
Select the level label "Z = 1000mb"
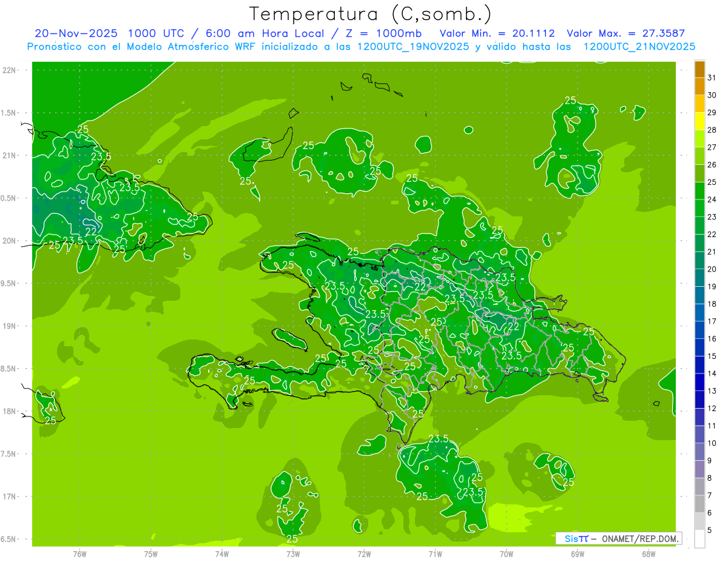coord(382,33)
